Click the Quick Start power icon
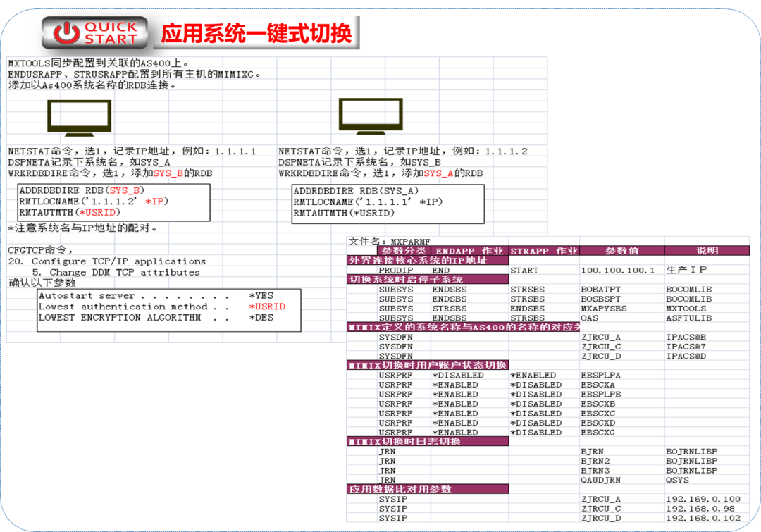Screen dimensions: 761x532 pyautogui.click(x=66, y=33)
